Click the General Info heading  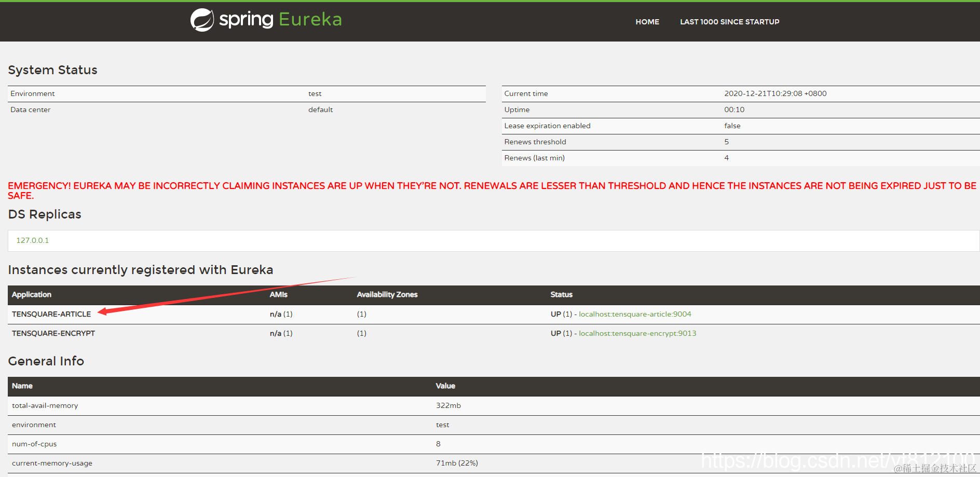[x=46, y=361]
